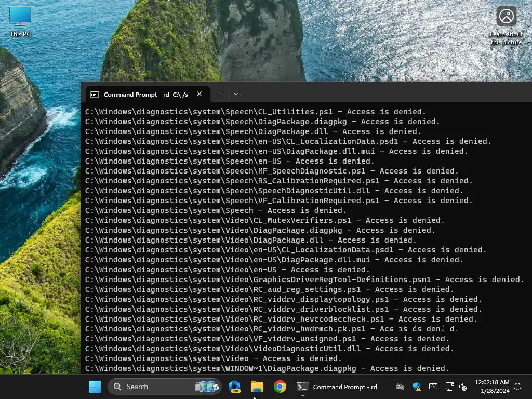Click the RC_viddrv_displaytopology.ps1 output line
The width and height of the screenshot is (532, 399).
pyautogui.click(x=283, y=299)
